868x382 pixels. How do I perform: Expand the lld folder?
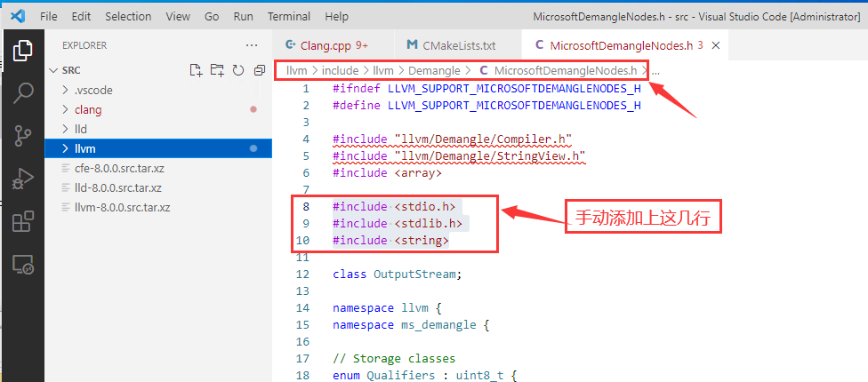(158, 129)
